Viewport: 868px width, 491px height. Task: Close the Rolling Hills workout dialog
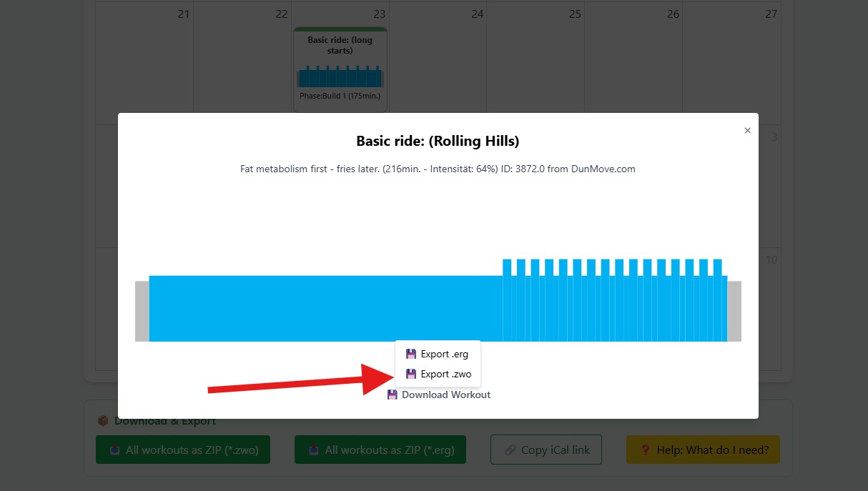click(x=747, y=131)
